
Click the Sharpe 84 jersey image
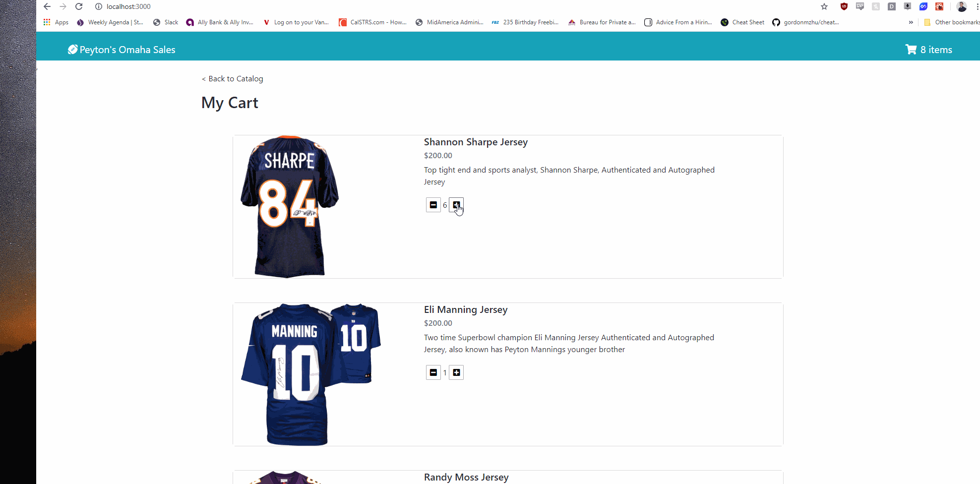pos(290,206)
